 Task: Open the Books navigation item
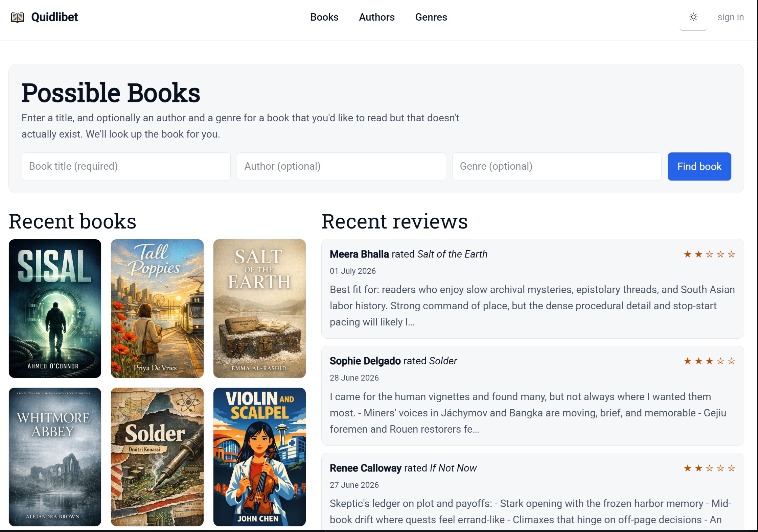click(x=324, y=17)
